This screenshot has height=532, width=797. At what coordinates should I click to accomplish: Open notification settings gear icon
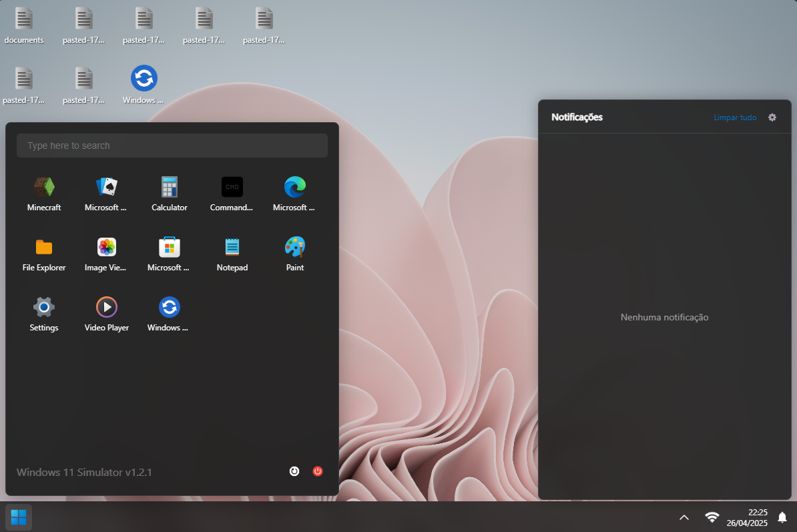[x=772, y=117]
